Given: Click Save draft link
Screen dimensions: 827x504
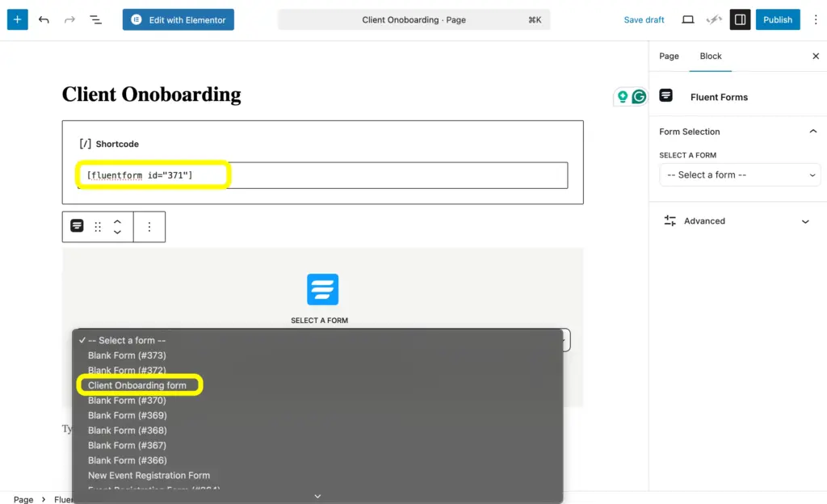Looking at the screenshot, I should coord(644,19).
